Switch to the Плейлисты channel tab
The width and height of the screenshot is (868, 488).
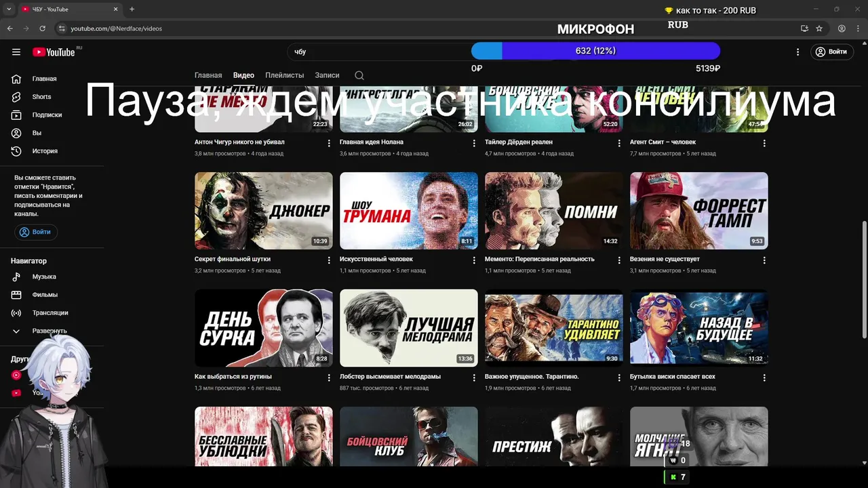point(285,75)
